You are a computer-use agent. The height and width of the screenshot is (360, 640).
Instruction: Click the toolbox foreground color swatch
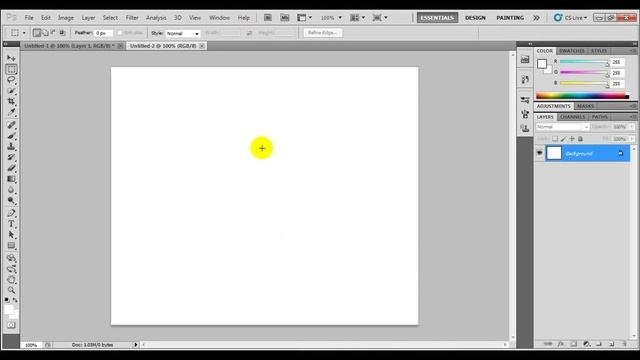8,309
